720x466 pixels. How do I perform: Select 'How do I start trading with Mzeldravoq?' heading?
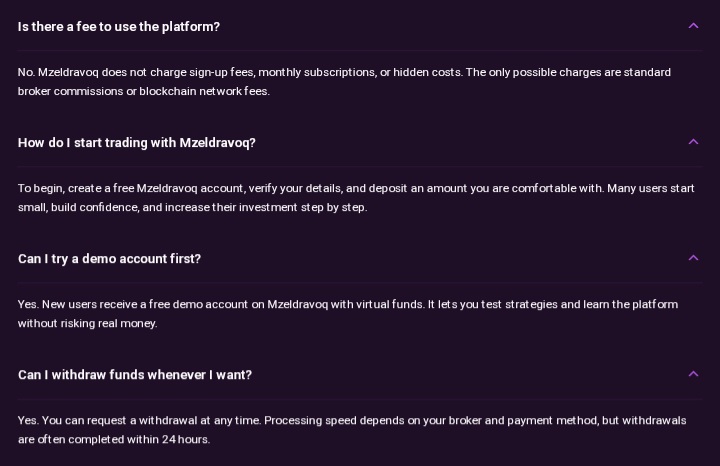tap(137, 143)
